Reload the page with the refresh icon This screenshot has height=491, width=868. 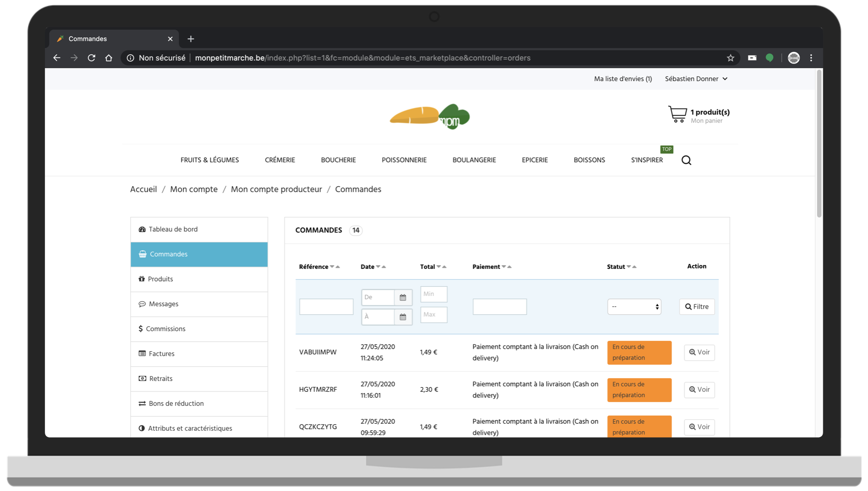click(92, 58)
